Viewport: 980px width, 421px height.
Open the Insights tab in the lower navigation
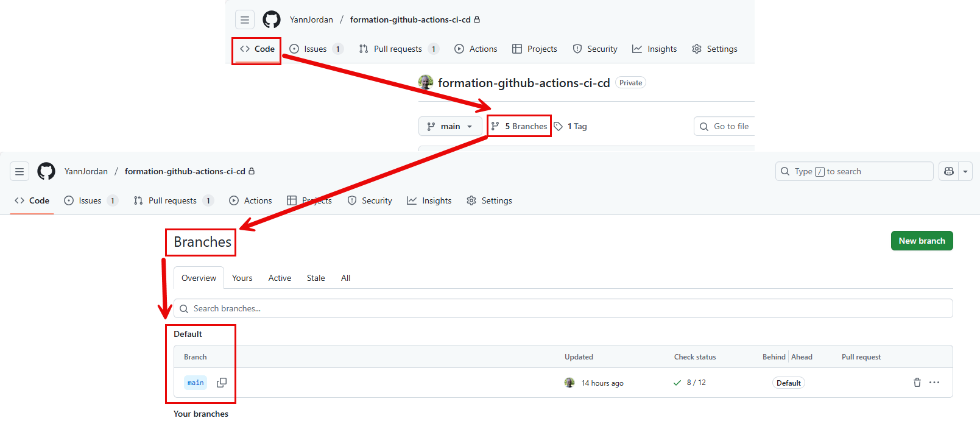tap(429, 200)
